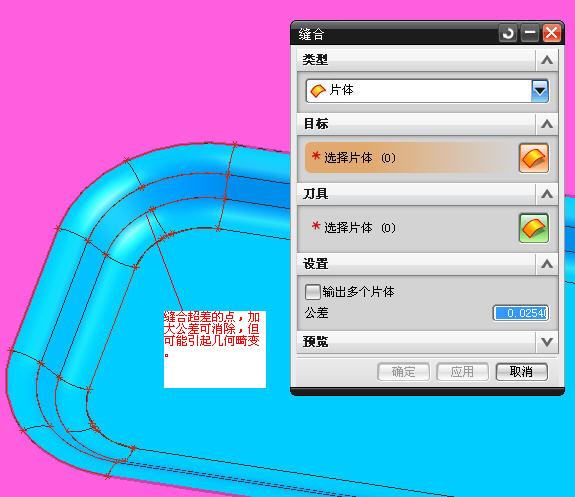Expand the 预览 section

[547, 342]
